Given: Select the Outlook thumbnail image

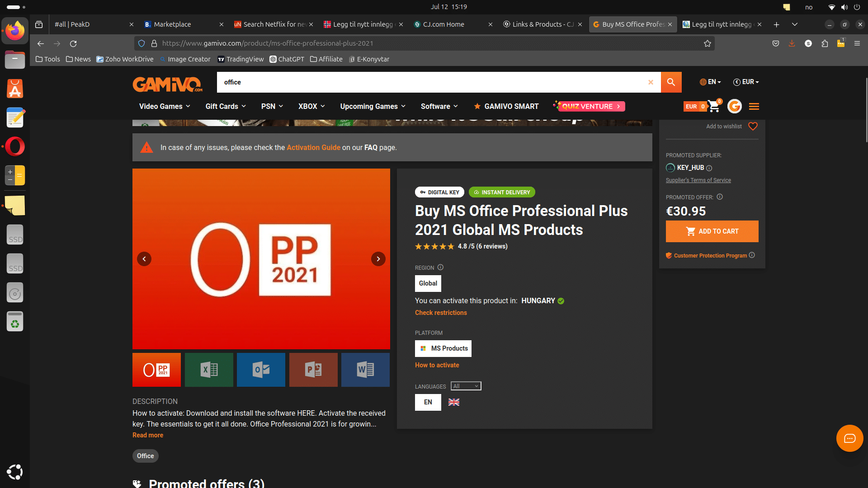Looking at the screenshot, I should point(261,370).
